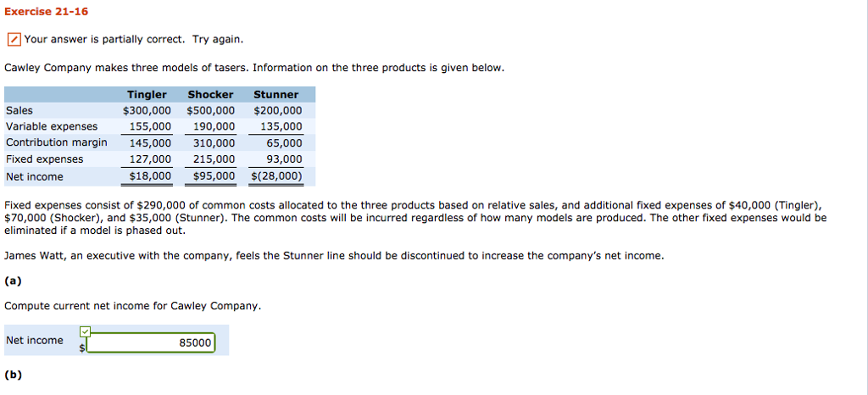Select the Tingler column header
The height and width of the screenshot is (395, 868).
147,95
